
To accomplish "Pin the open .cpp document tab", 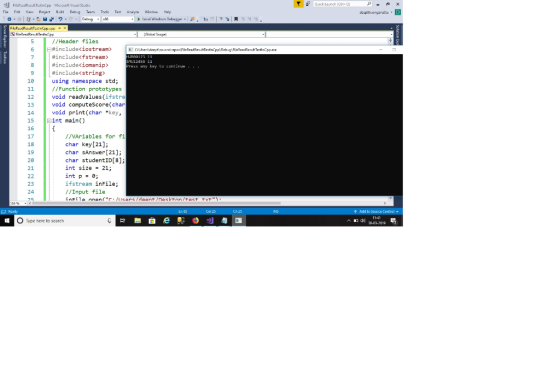I will (60, 28).
